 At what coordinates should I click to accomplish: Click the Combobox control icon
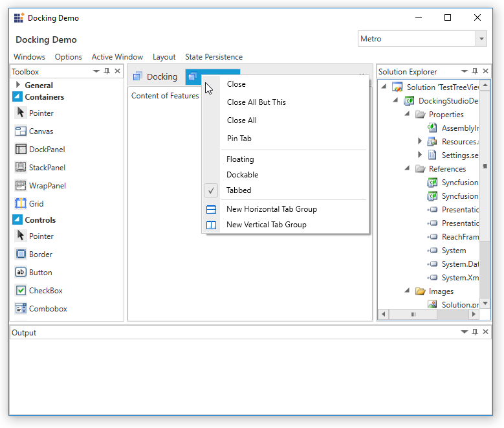click(21, 309)
